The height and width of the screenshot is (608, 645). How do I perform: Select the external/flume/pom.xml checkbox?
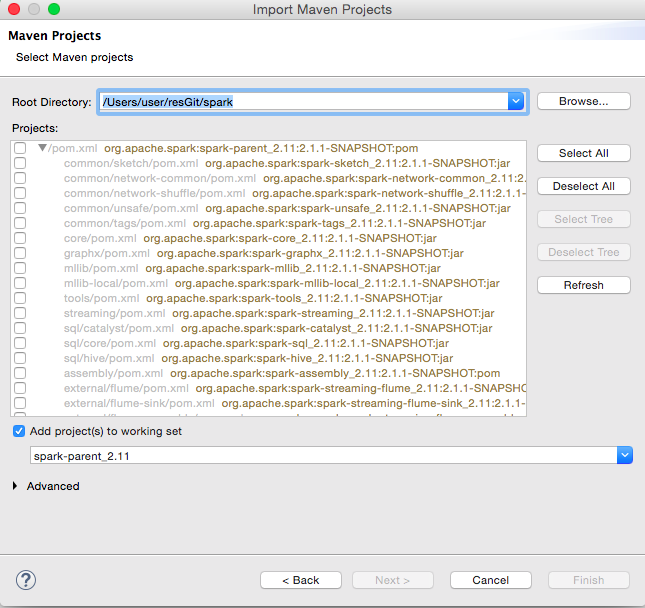coord(20,388)
